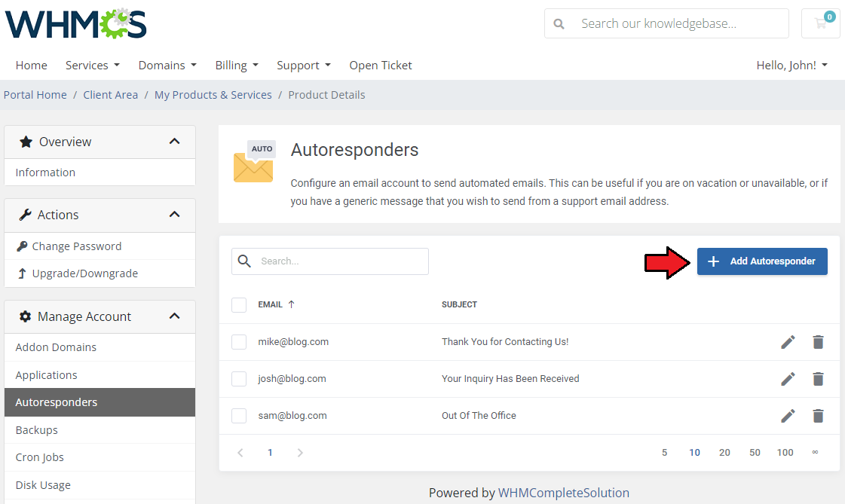Click 'Your Inquiry Has Been Received' subject

point(510,378)
